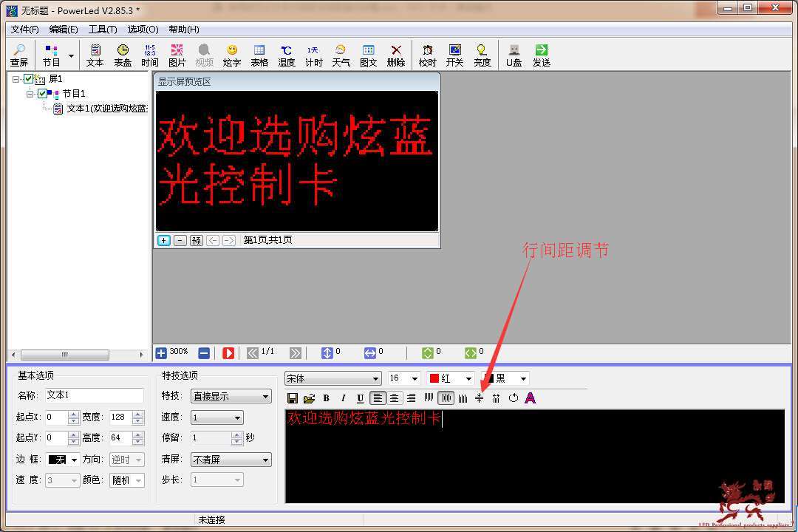Insert a 计时 countdown timer
The height and width of the screenshot is (532, 798).
click(x=313, y=55)
